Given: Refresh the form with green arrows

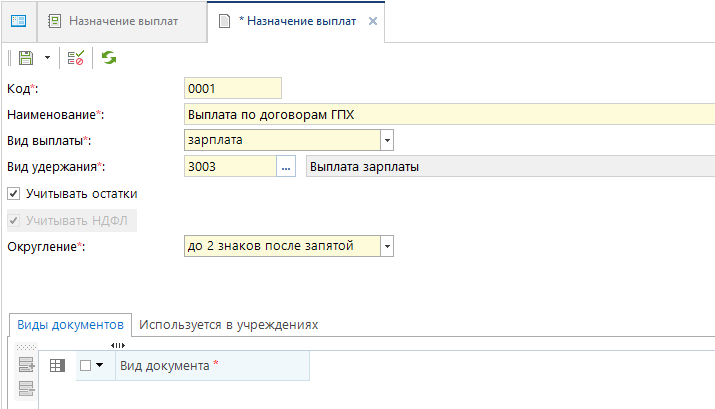Looking at the screenshot, I should tap(109, 58).
